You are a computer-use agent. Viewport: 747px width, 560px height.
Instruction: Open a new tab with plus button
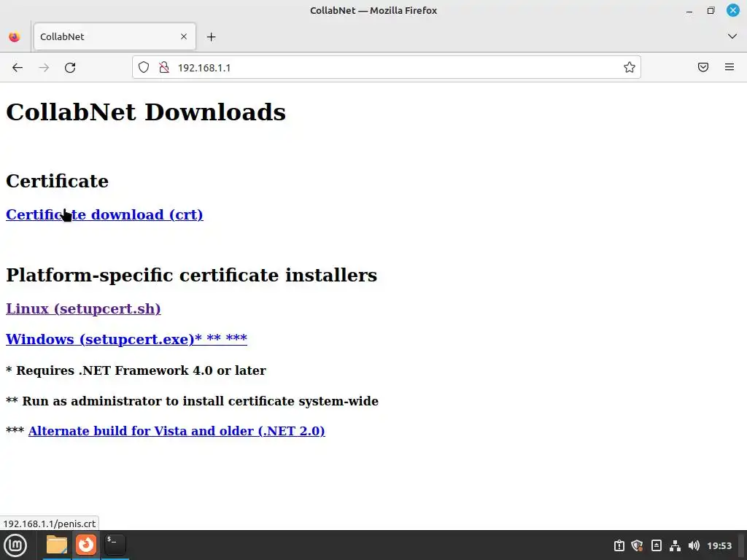pos(211,36)
